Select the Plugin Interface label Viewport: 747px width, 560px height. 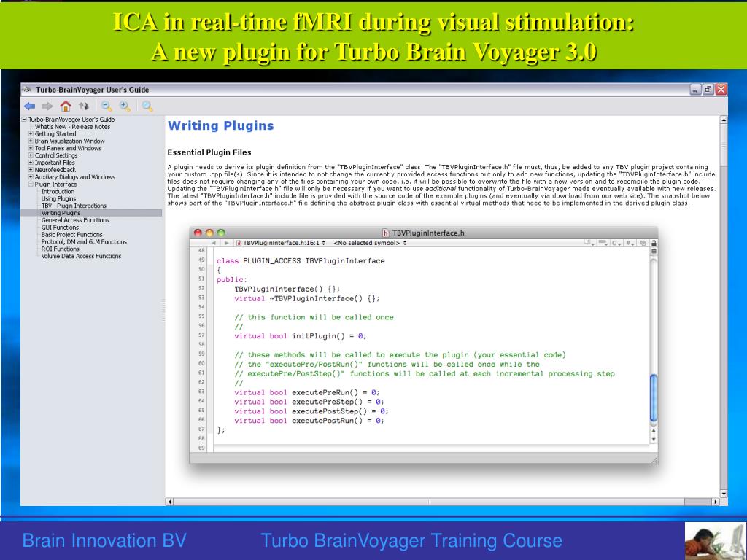point(55,184)
